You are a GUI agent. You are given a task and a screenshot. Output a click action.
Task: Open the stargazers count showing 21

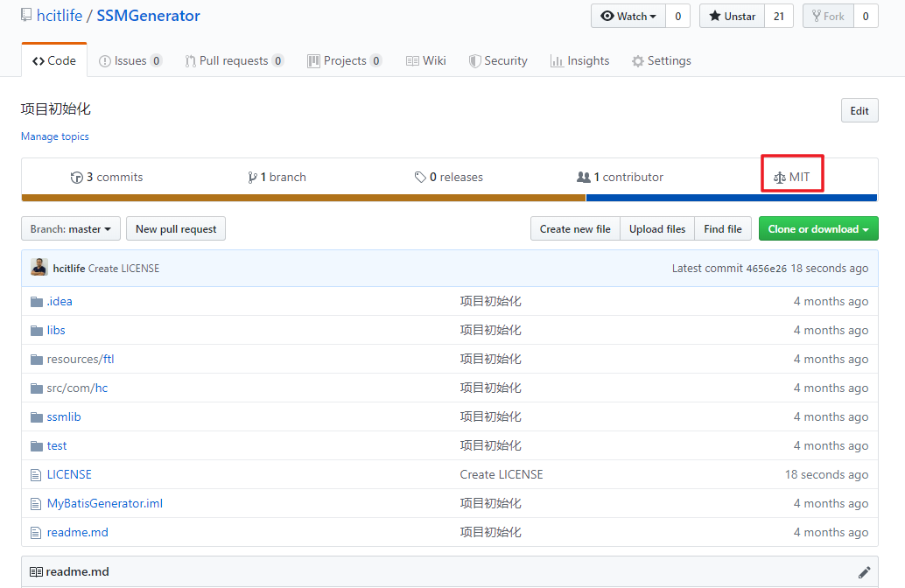779,16
